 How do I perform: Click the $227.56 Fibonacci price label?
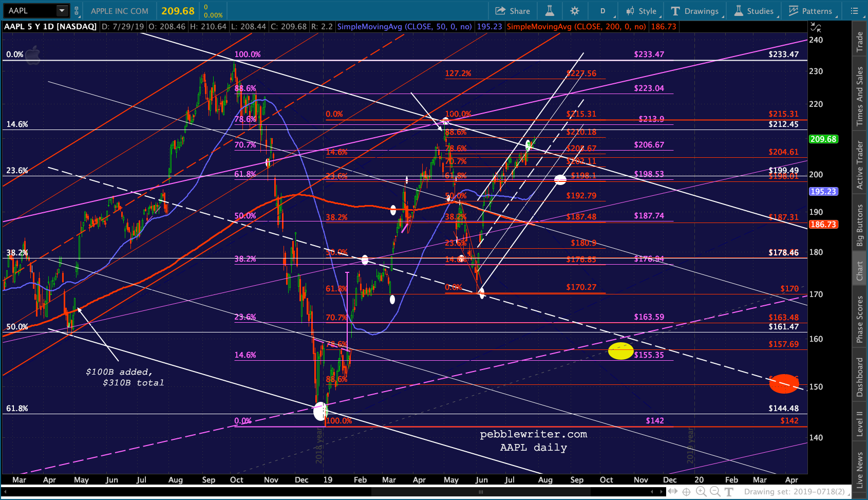581,73
